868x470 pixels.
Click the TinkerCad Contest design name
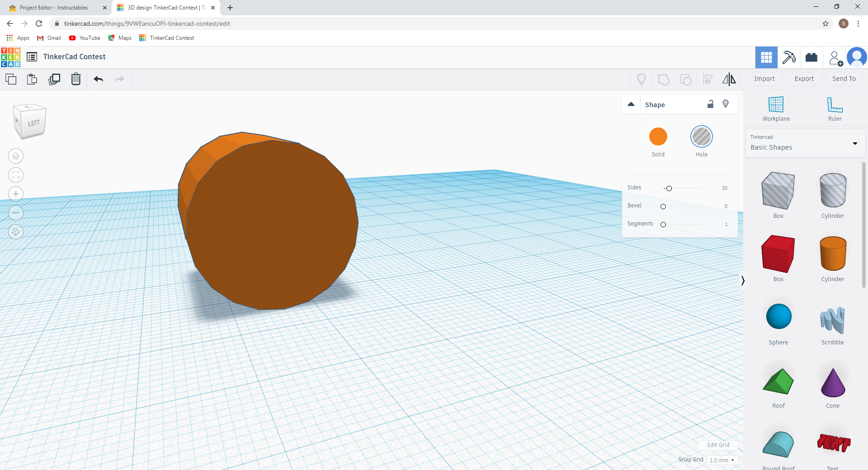click(x=75, y=57)
